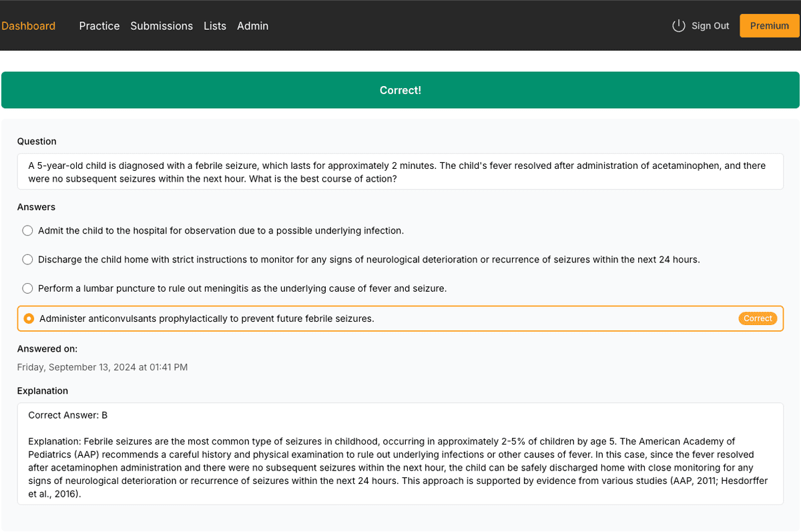The image size is (801, 532).
Task: Select the lumbar puncture radio button
Action: click(x=27, y=288)
